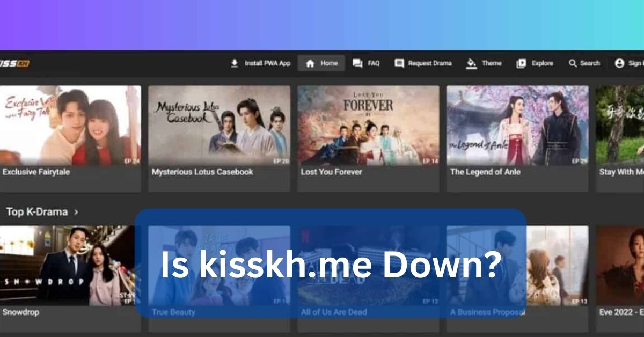Open Lost You Forever poster

(x=368, y=126)
